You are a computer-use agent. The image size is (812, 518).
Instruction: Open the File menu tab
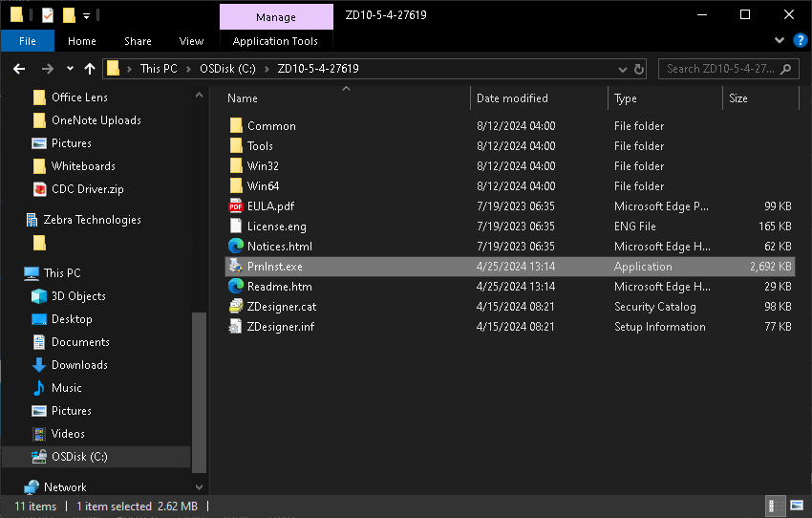click(x=28, y=41)
